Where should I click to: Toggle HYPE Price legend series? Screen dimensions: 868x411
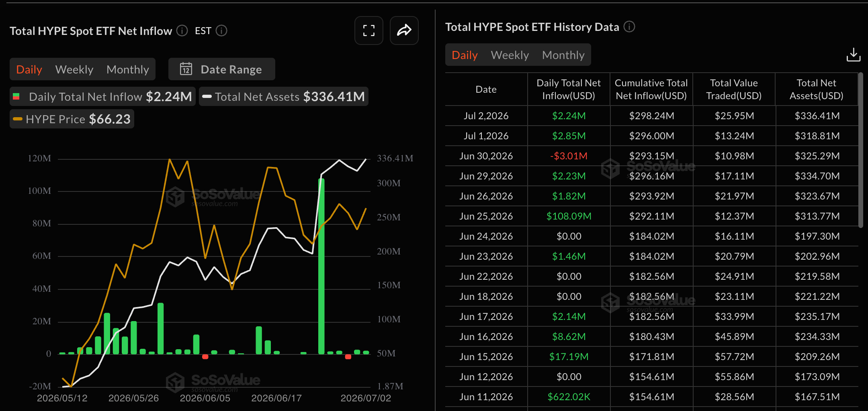click(x=72, y=119)
